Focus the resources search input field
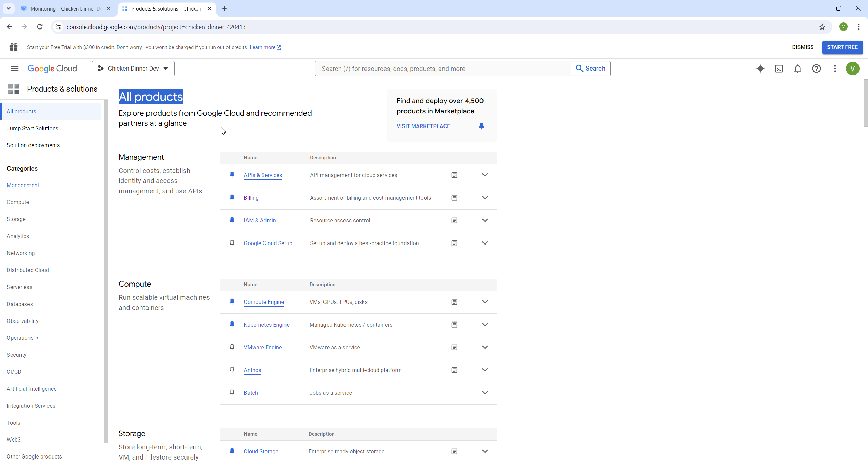 point(442,69)
